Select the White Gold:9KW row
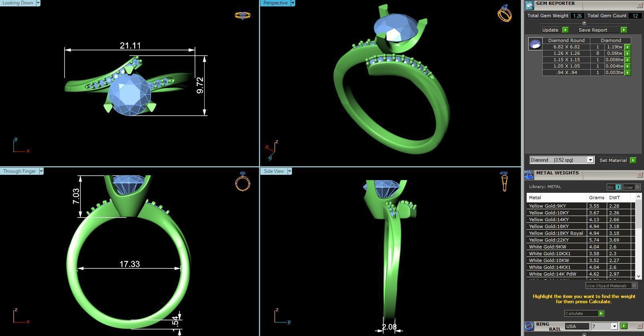This screenshot has width=644, height=336. (581, 247)
